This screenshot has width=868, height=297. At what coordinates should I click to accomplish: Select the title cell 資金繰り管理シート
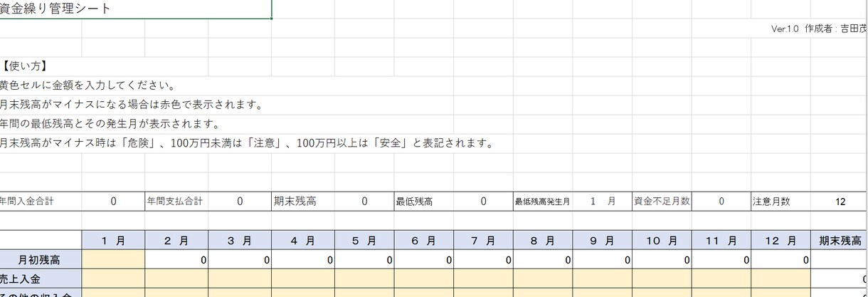[135, 9]
